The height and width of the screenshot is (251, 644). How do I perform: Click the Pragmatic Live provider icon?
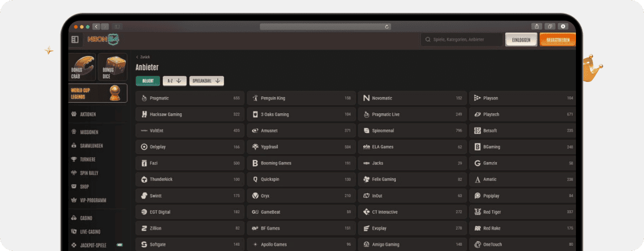(366, 114)
